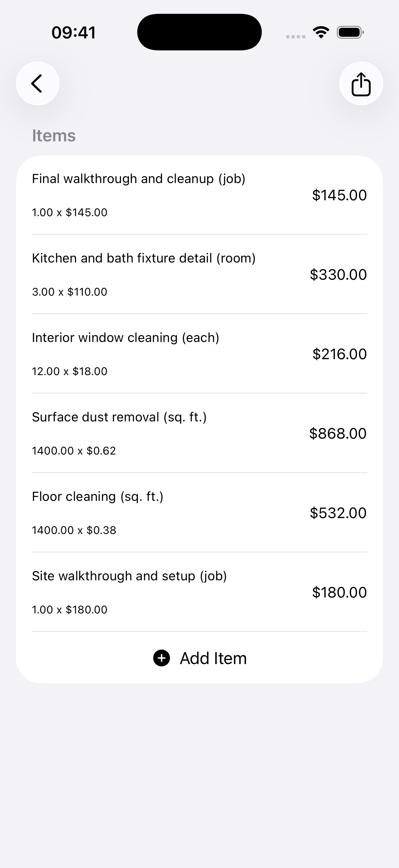The height and width of the screenshot is (868, 399).
Task: Open the share sheet icon
Action: (361, 83)
